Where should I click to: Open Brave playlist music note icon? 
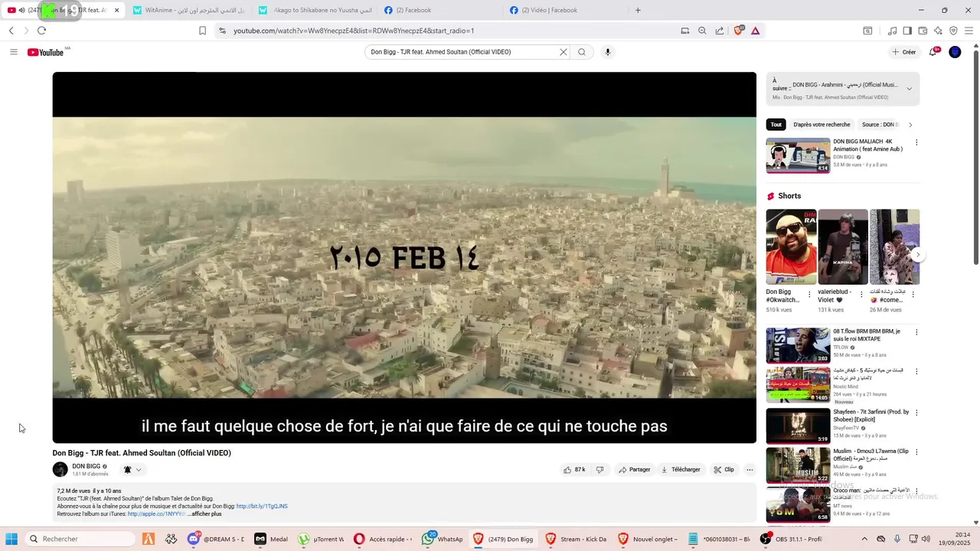click(x=892, y=31)
